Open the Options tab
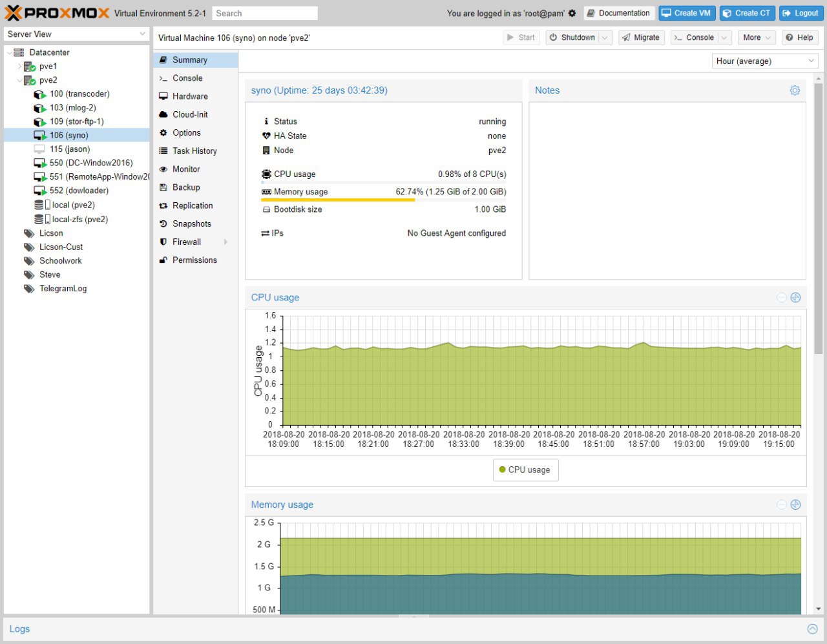 (196, 133)
